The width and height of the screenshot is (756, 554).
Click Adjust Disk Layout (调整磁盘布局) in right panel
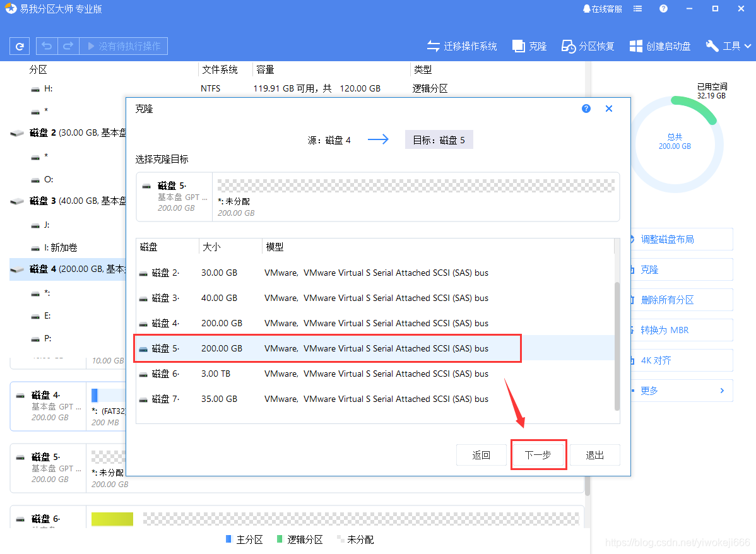pyautogui.click(x=682, y=239)
